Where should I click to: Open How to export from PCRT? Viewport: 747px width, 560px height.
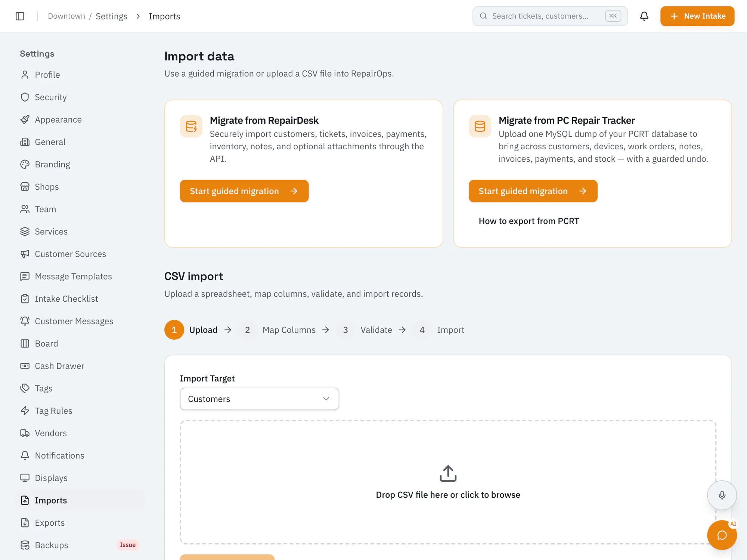click(529, 221)
